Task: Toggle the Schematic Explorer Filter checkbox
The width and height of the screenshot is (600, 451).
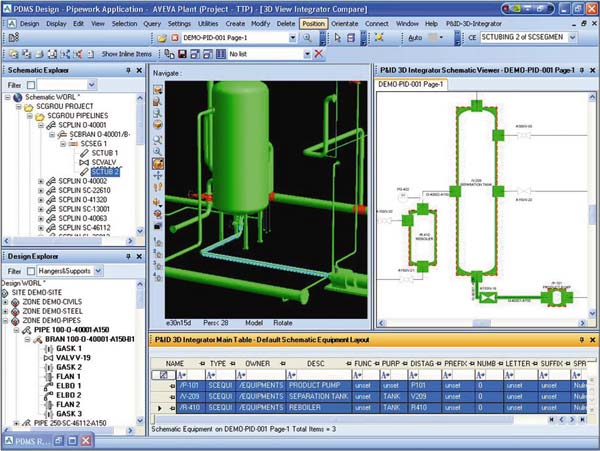Action: coord(31,85)
